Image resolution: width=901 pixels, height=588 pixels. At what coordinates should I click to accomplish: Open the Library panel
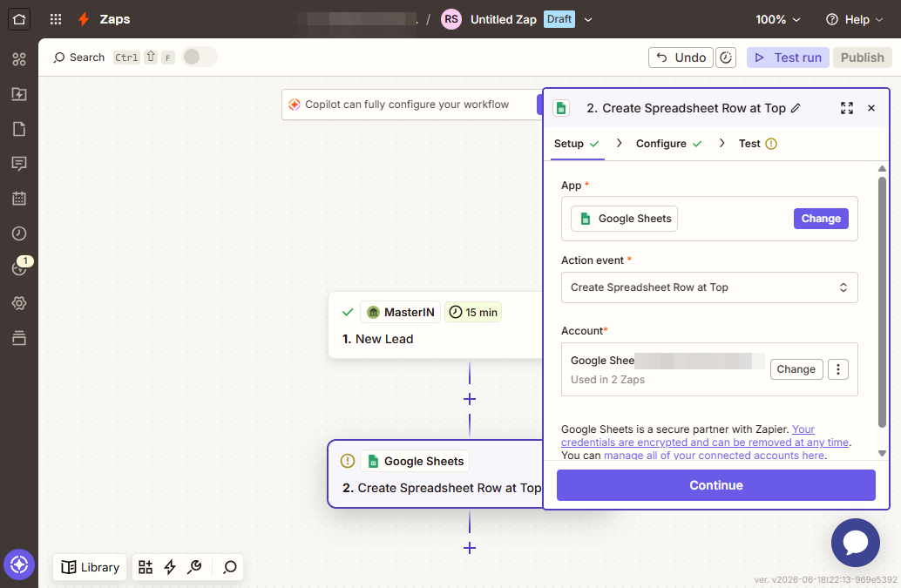pos(91,567)
